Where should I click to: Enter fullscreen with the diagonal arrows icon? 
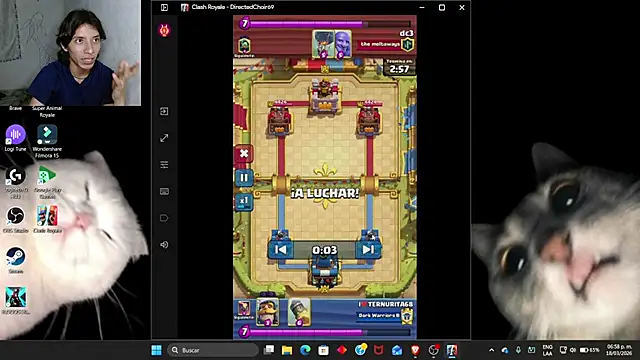pyautogui.click(x=164, y=138)
